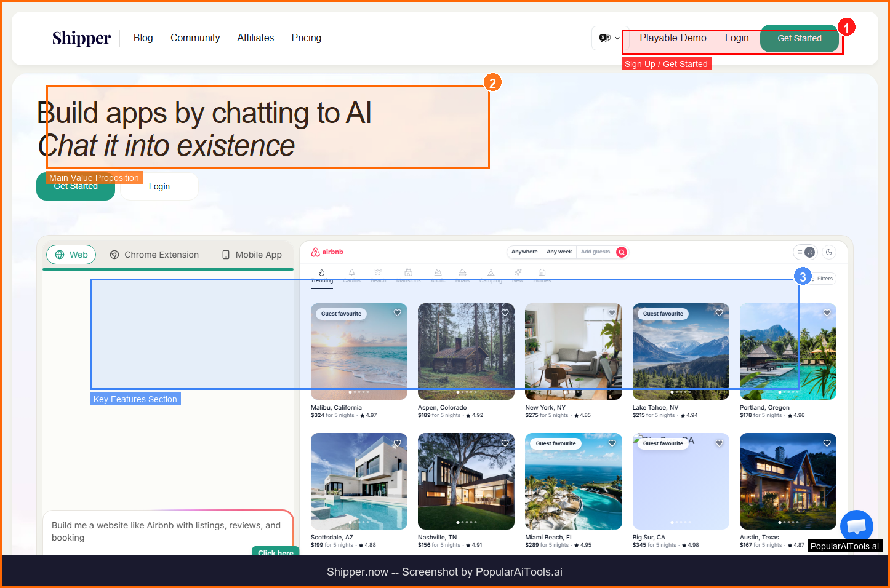Select the Mansions castle category icon
The image size is (890, 588).
click(x=408, y=272)
